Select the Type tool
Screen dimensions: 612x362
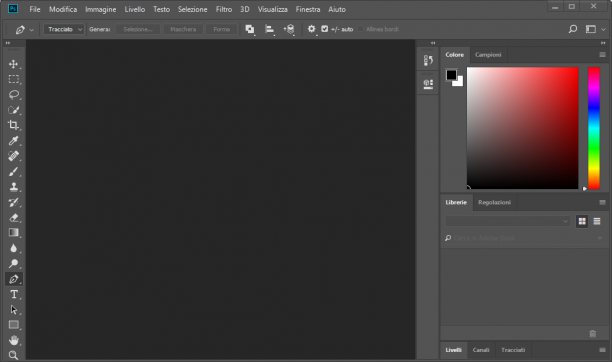(14, 294)
